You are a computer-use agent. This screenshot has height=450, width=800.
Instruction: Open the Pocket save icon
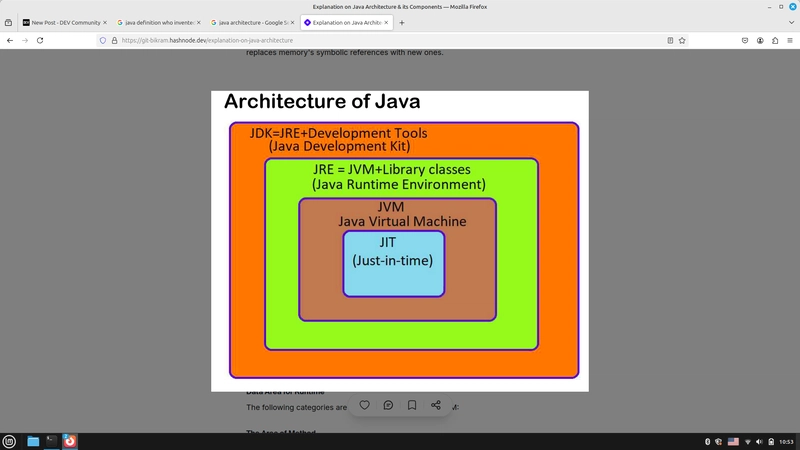[x=745, y=40]
